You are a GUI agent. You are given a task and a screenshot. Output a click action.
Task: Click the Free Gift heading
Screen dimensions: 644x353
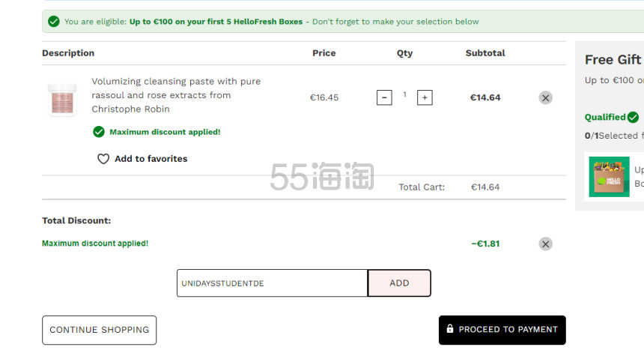click(x=613, y=60)
